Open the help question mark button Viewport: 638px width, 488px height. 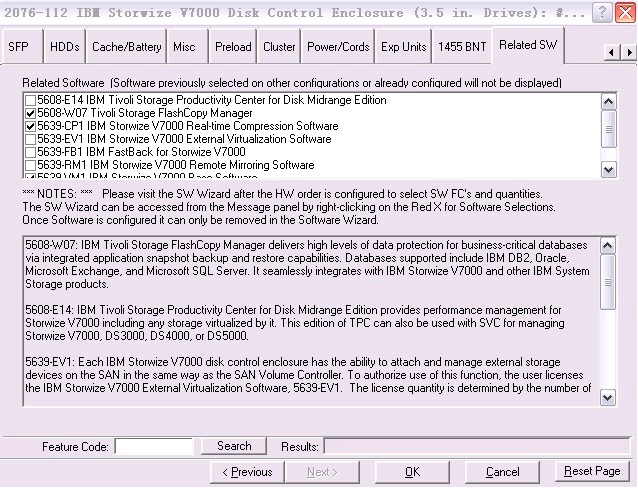pos(602,13)
